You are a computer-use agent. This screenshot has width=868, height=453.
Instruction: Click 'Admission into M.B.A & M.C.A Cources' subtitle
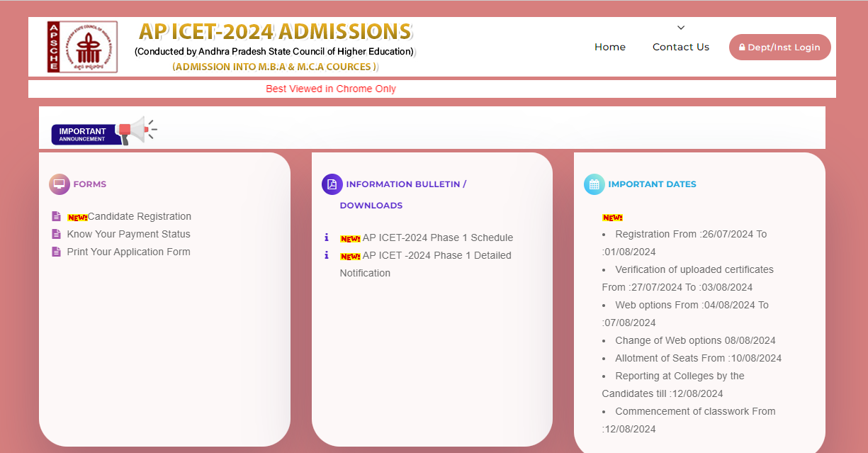[x=276, y=67]
